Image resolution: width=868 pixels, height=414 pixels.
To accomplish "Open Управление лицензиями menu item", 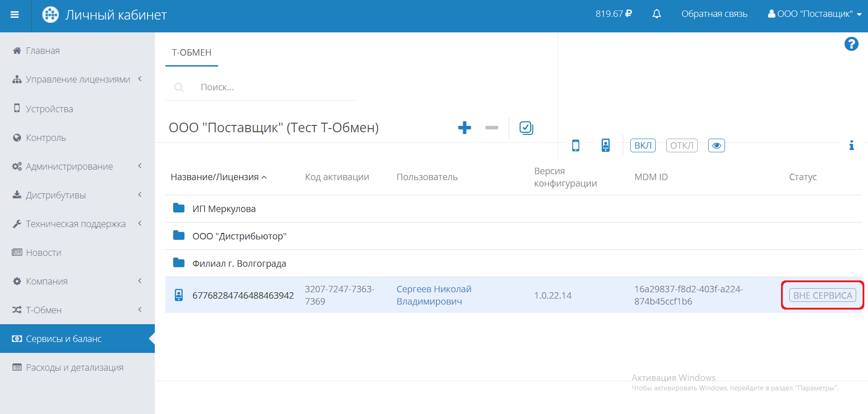I will (x=78, y=79).
